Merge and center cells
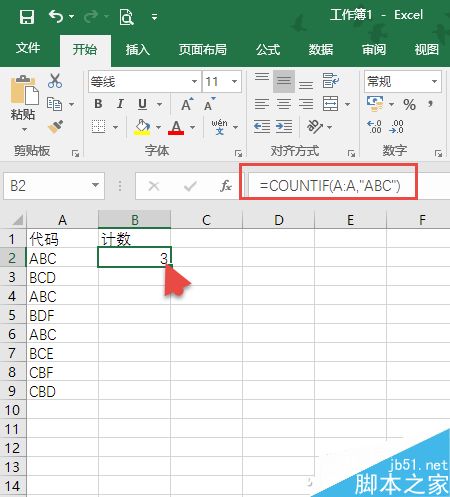 pos(330,104)
